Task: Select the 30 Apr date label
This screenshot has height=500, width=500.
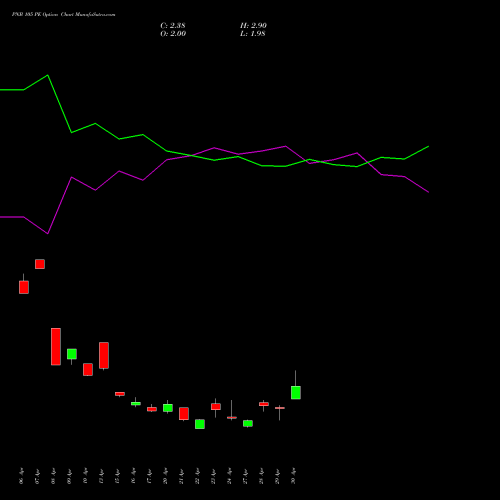Action: coord(294,476)
